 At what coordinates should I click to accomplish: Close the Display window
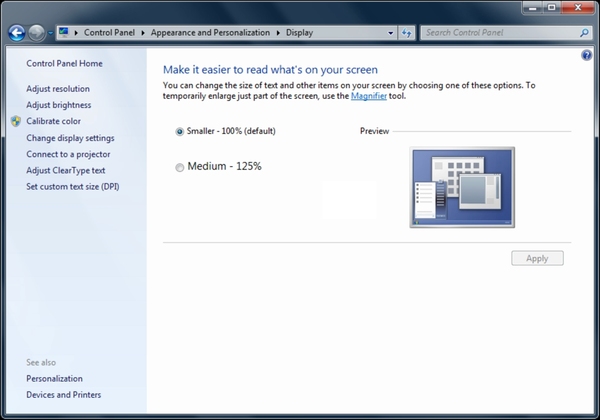coord(578,7)
